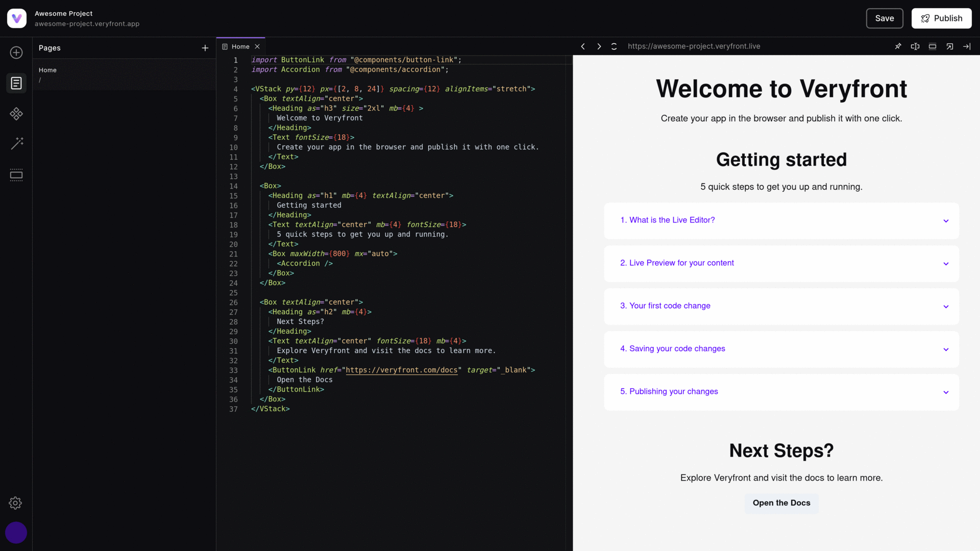Image resolution: width=980 pixels, height=551 pixels.
Task: Click chevron on 'Your first code change'
Action: click(946, 307)
